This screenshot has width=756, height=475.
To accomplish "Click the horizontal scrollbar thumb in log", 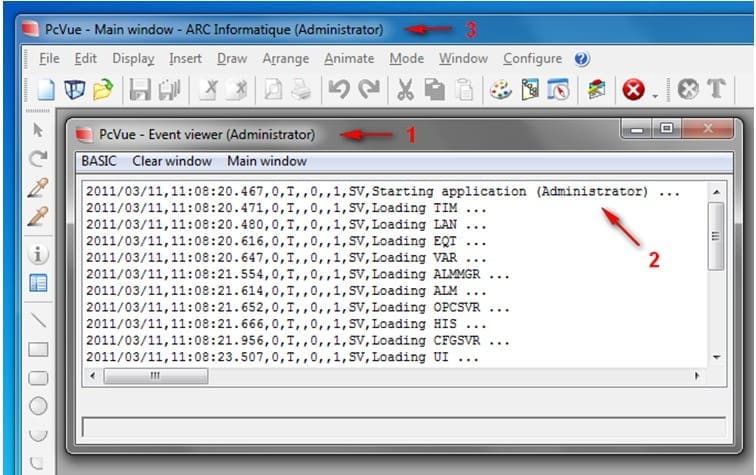I will [x=156, y=376].
